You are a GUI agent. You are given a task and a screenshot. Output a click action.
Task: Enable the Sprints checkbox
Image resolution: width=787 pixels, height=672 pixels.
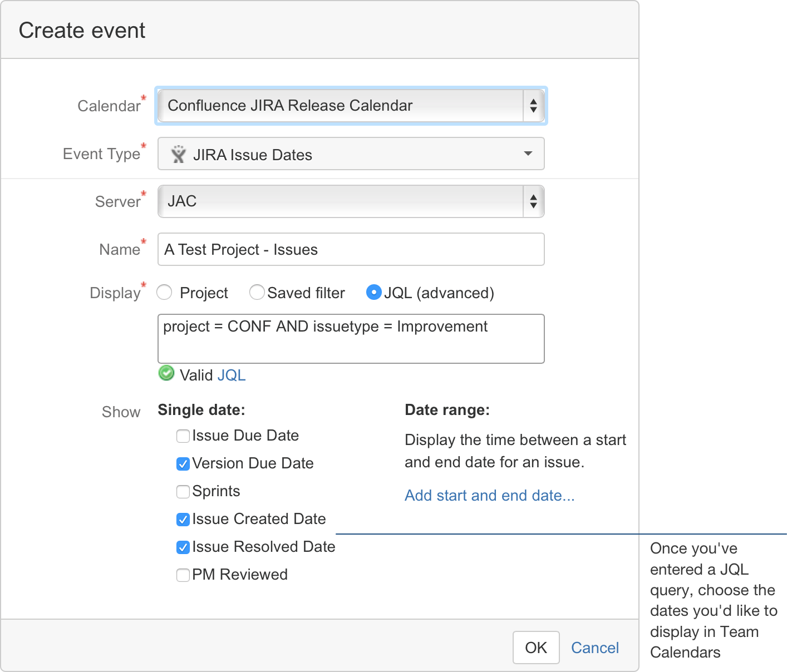point(183,492)
